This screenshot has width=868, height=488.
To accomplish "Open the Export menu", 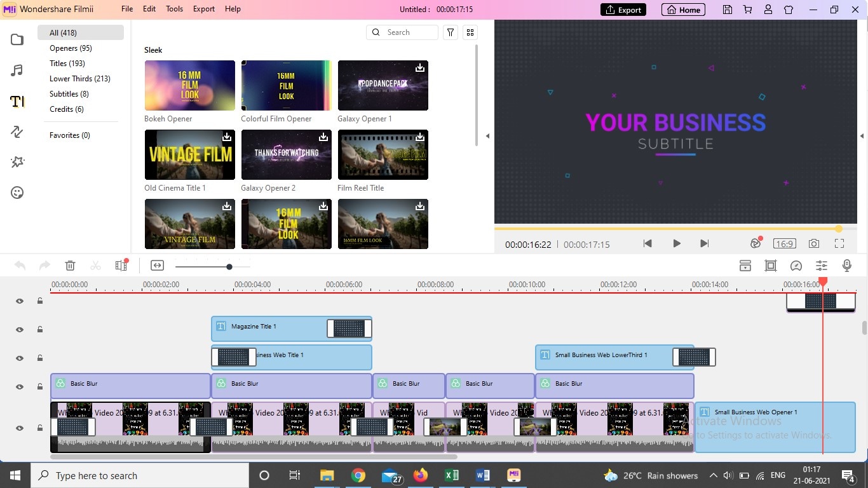I will tap(204, 9).
